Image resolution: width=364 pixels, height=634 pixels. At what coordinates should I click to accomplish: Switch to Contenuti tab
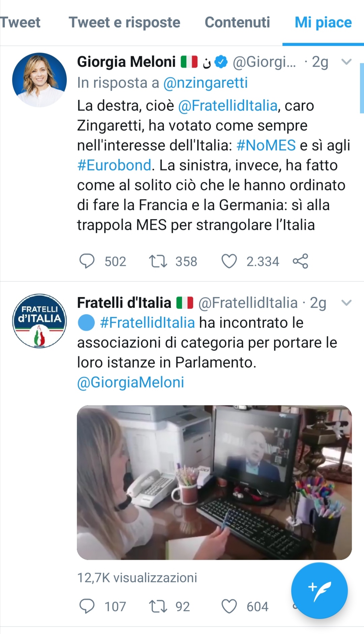[237, 23]
